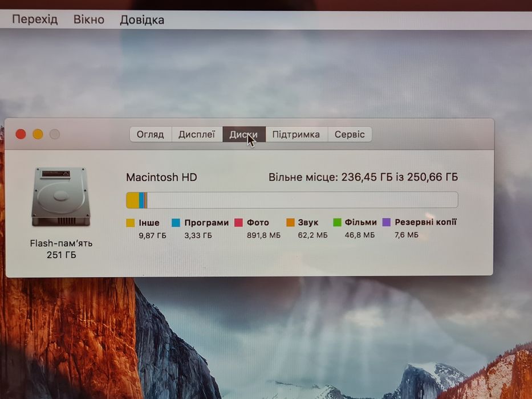Viewport: 532px width, 399px height.
Task: Click the green Фільми color swatch
Action: pos(337,222)
